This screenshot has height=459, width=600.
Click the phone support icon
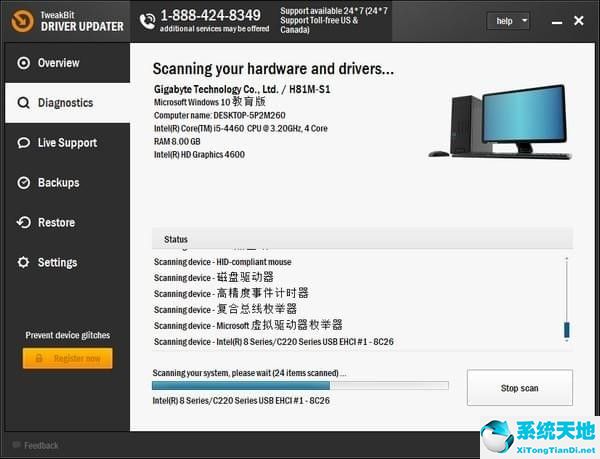coord(147,21)
